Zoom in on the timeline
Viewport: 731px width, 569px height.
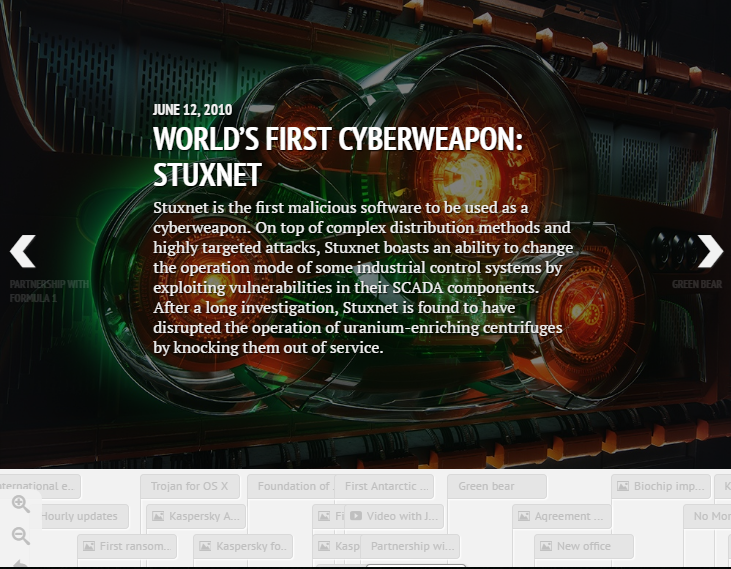point(21,504)
